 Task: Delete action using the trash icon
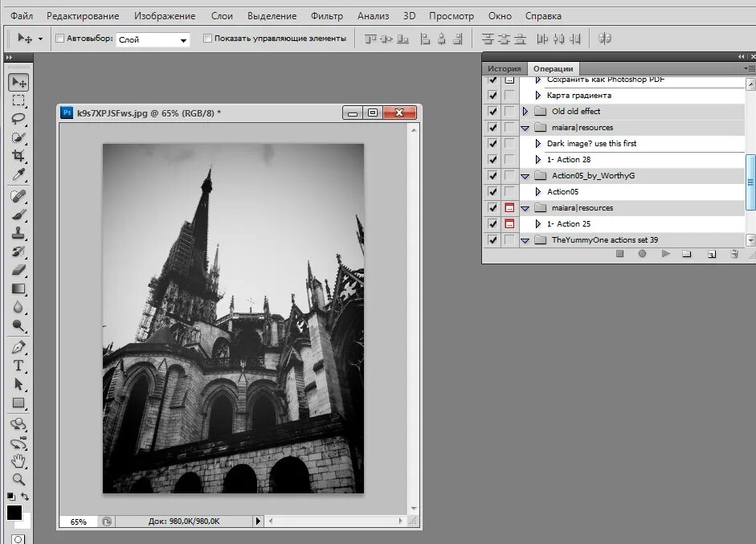click(x=734, y=254)
